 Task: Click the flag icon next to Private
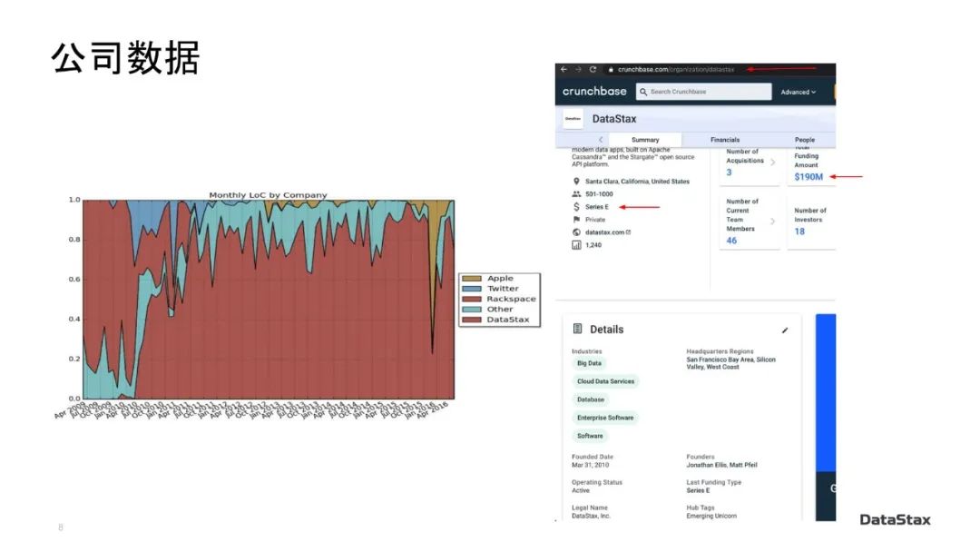(576, 220)
